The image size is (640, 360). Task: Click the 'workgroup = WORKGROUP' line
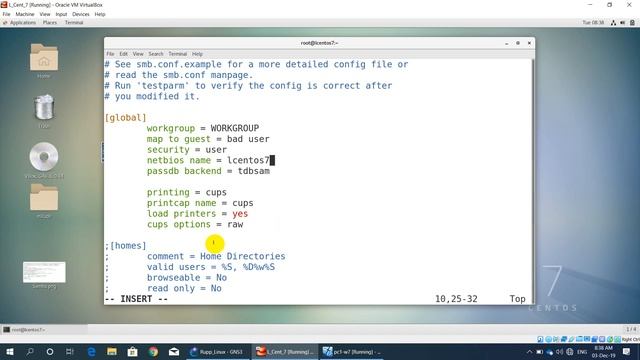pyautogui.click(x=203, y=128)
